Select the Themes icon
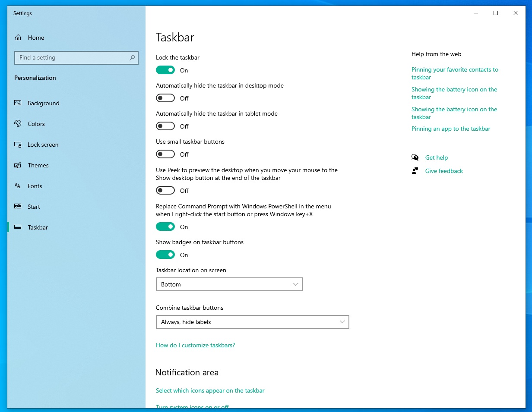Viewport: 532px width, 412px height. click(x=18, y=165)
